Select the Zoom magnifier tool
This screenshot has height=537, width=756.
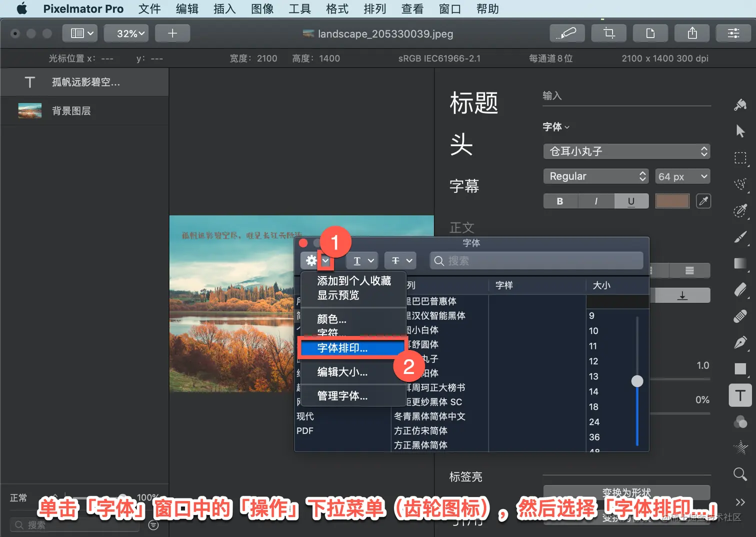(740, 474)
